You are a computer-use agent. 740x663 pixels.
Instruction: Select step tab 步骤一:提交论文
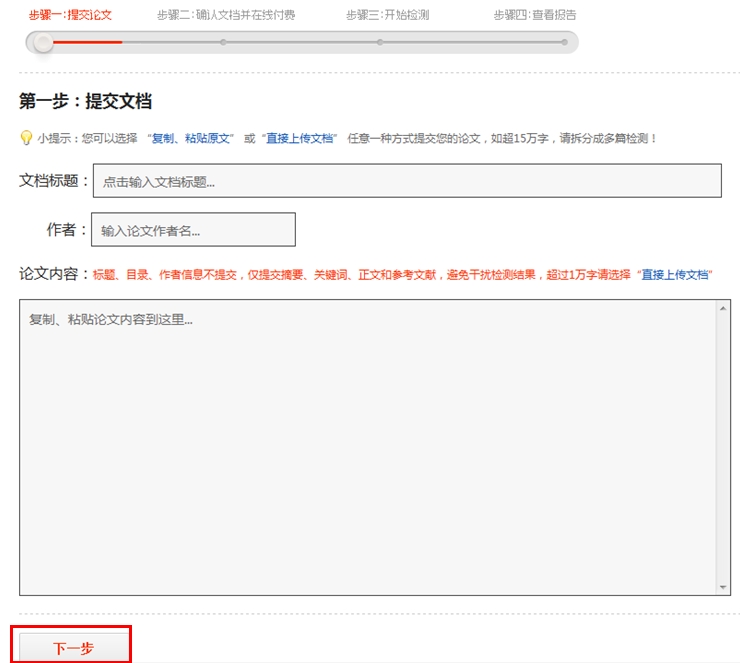70,15
